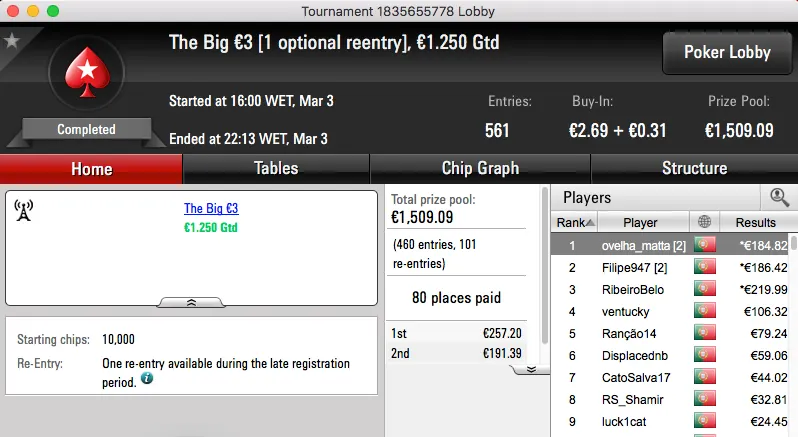Open the Chip Graph tab
The width and height of the screenshot is (798, 437).
coord(480,168)
